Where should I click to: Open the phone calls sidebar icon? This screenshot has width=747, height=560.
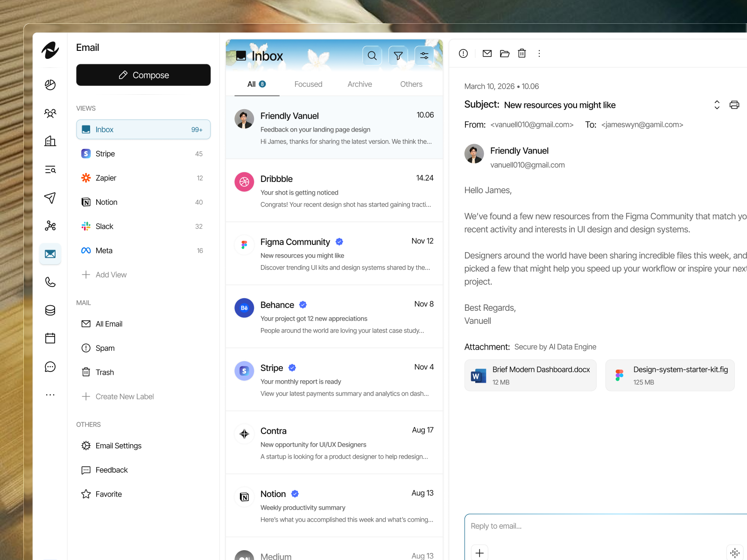tap(50, 282)
